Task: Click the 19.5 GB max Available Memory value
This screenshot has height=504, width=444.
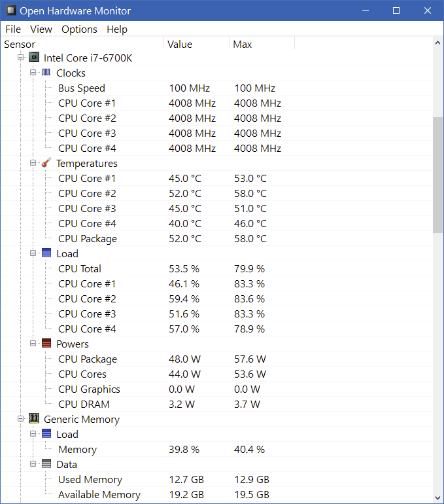Action: 252,495
